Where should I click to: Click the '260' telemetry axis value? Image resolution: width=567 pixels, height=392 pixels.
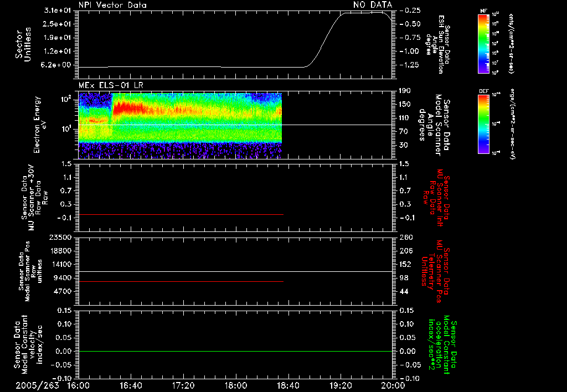click(x=405, y=237)
